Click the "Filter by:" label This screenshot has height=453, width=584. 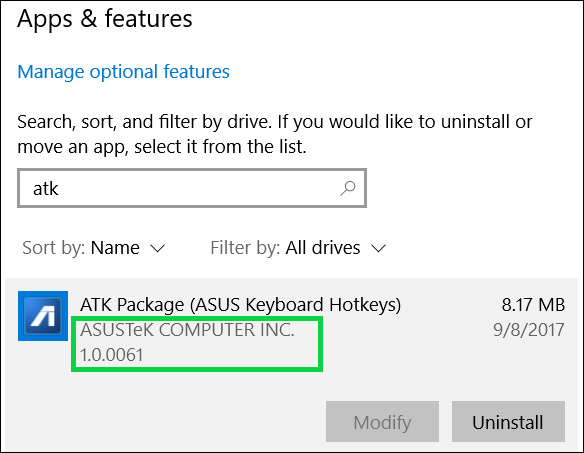(245, 248)
